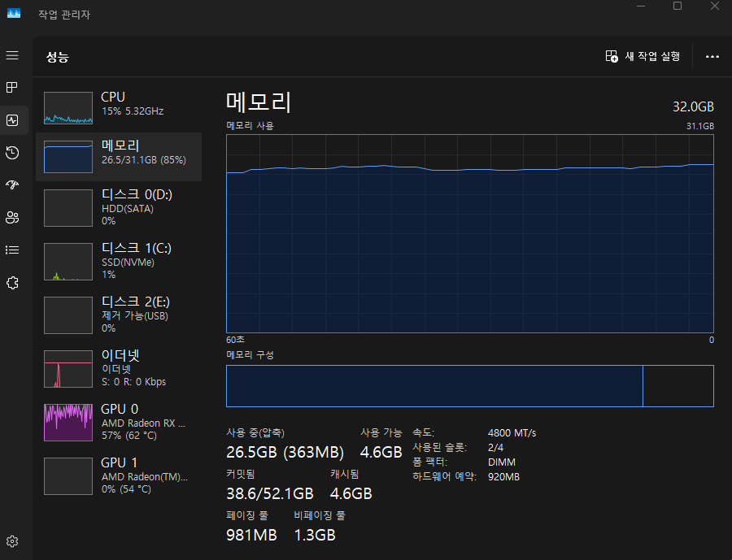Open the App history page icon
Viewport: 732px width, 560px height.
[x=12, y=153]
